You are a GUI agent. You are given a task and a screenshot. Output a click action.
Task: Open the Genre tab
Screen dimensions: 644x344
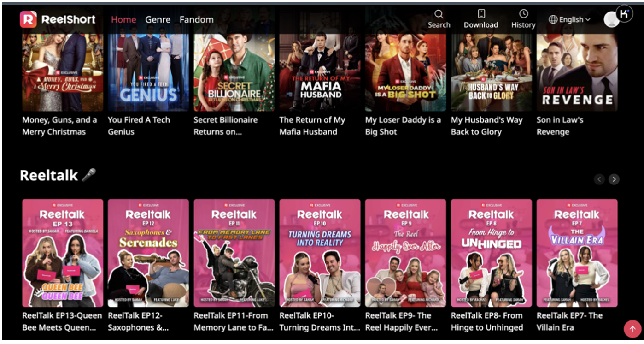158,19
